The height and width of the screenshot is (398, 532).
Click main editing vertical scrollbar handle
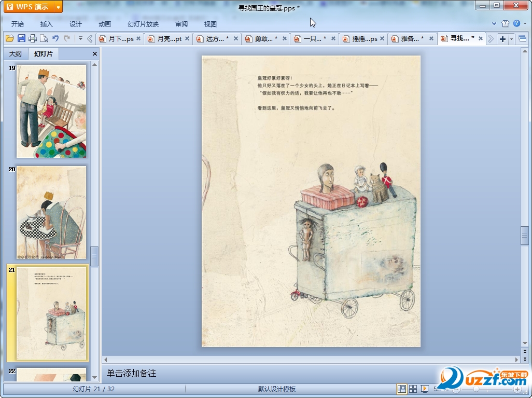(x=525, y=235)
